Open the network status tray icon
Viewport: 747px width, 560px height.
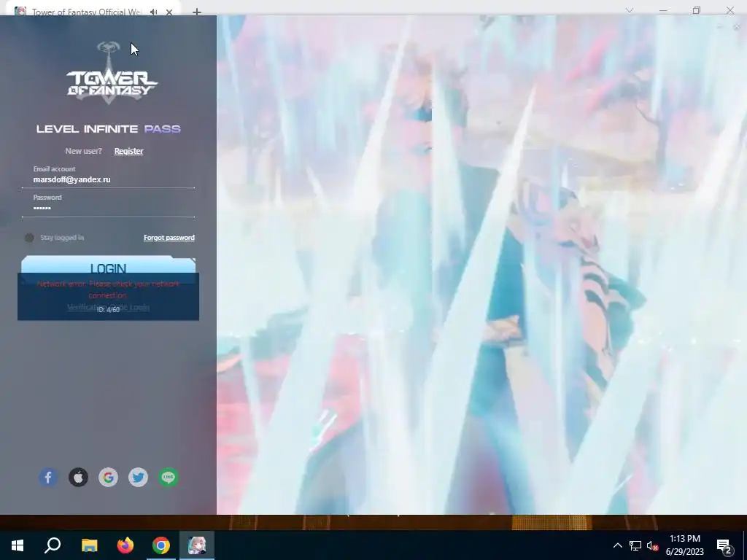click(635, 545)
